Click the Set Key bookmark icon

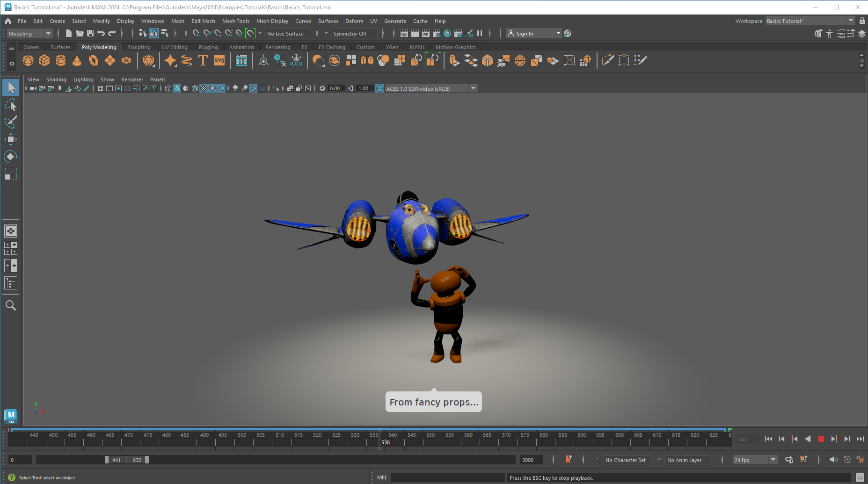tap(569, 459)
